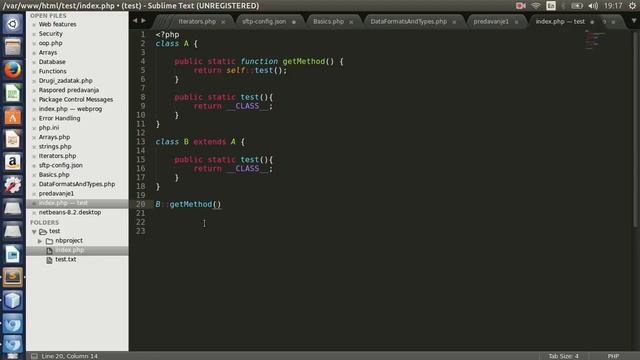
Task: Select netbeans-8.2.desktop in Open Files
Action: (70, 212)
